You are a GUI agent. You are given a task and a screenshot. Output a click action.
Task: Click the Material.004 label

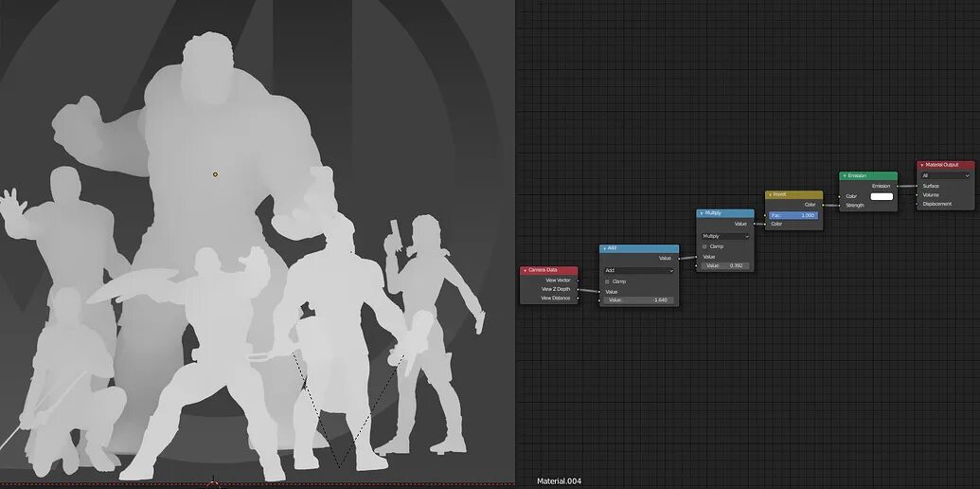559,480
